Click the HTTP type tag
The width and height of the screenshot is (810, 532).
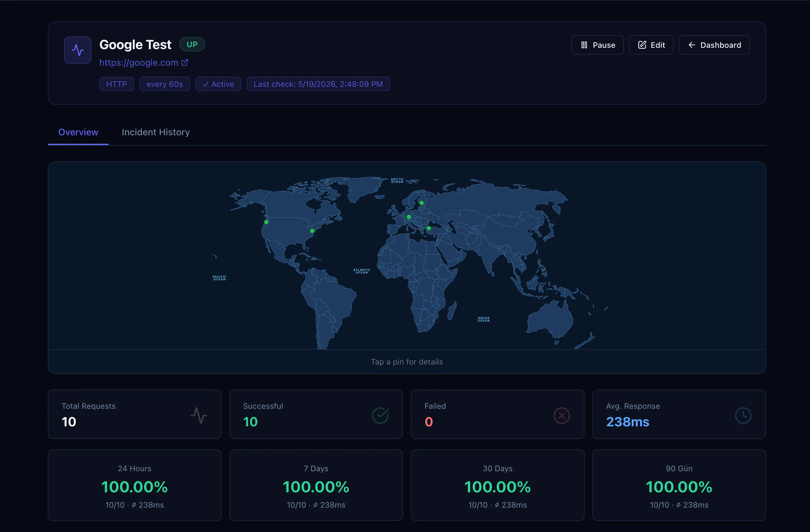pyautogui.click(x=116, y=84)
